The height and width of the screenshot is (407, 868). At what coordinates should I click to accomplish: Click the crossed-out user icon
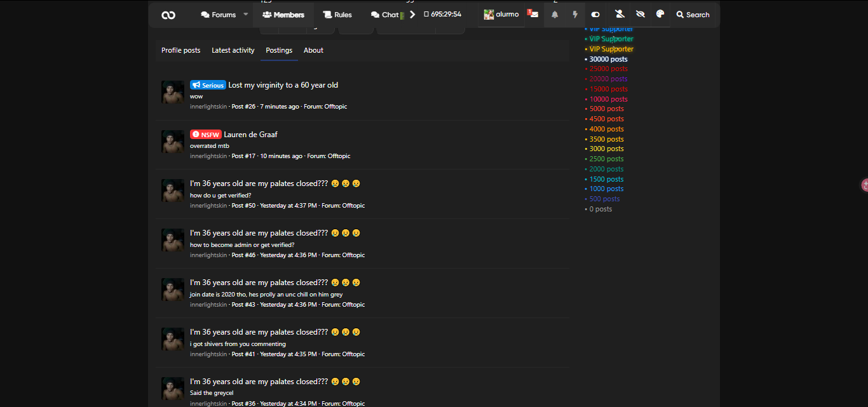click(x=620, y=15)
